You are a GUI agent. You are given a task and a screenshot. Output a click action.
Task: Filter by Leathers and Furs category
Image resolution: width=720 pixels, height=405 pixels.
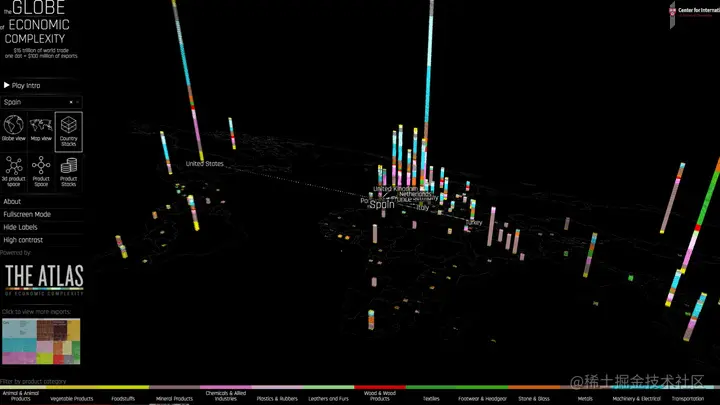coord(328,399)
